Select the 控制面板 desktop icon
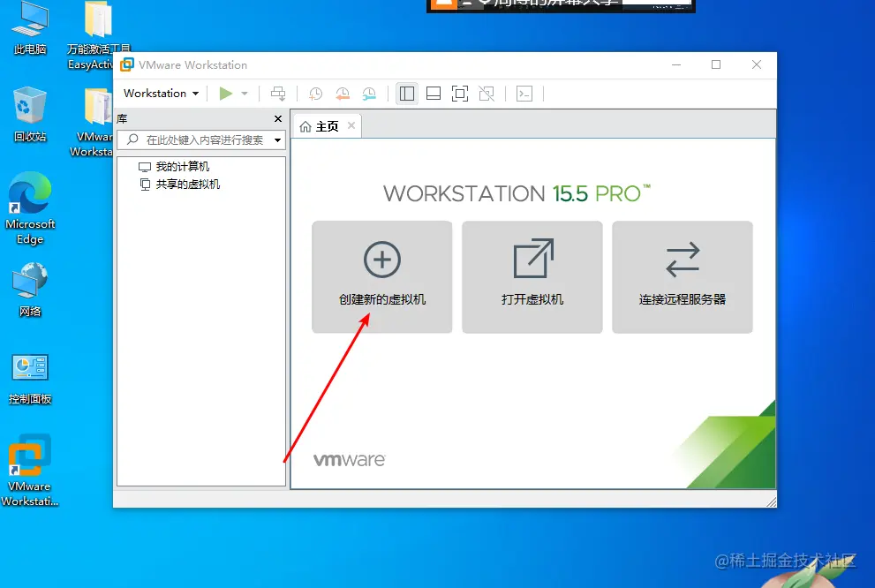Screen dimensions: 875x588 (x=30, y=380)
